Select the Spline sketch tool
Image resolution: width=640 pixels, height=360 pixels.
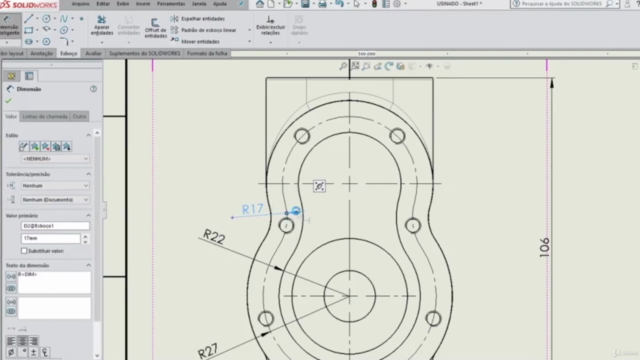pos(64,19)
